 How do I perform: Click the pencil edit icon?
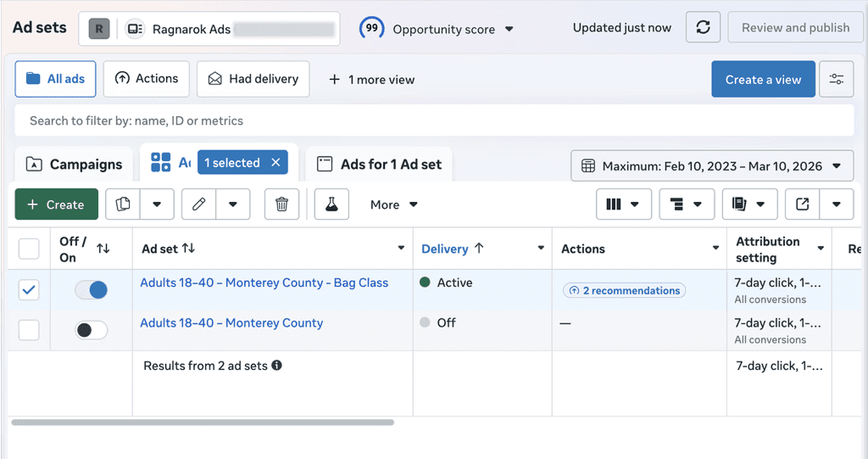point(198,204)
